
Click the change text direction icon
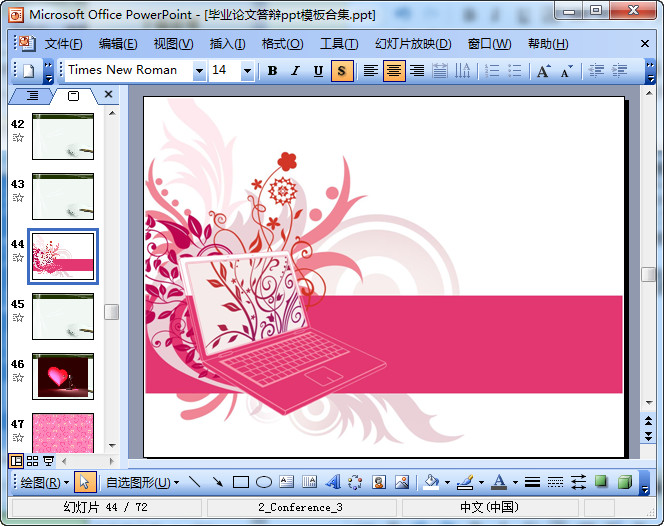462,71
